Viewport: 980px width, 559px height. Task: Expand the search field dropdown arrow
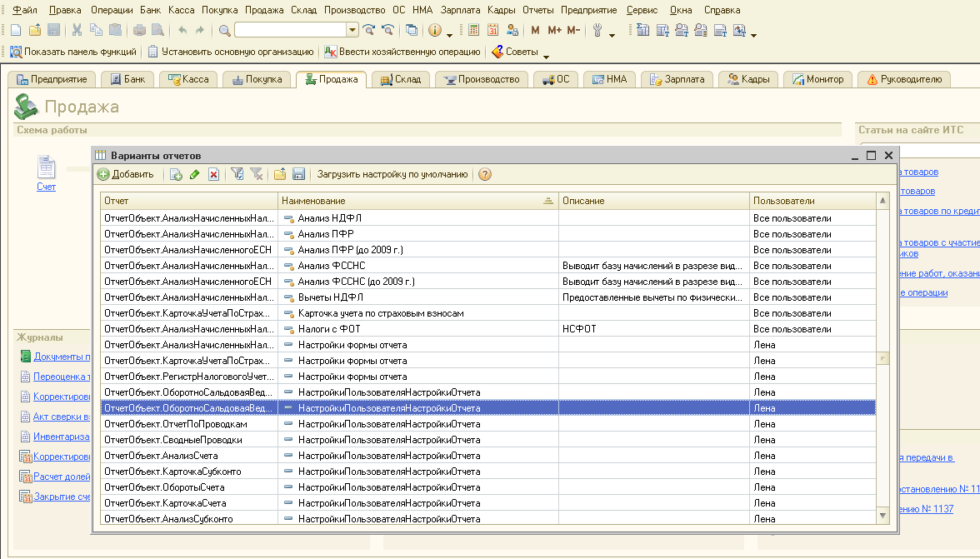(x=353, y=31)
